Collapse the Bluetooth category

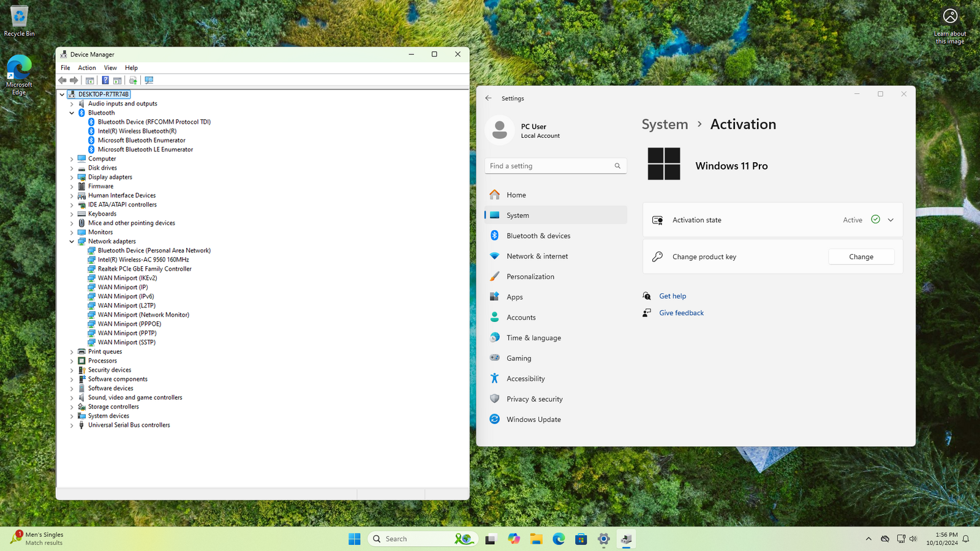[72, 113]
